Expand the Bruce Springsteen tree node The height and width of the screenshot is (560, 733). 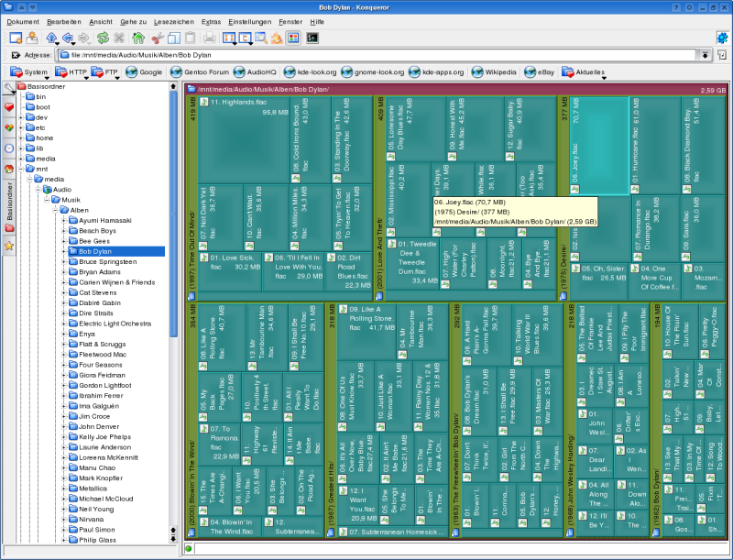pos(64,262)
